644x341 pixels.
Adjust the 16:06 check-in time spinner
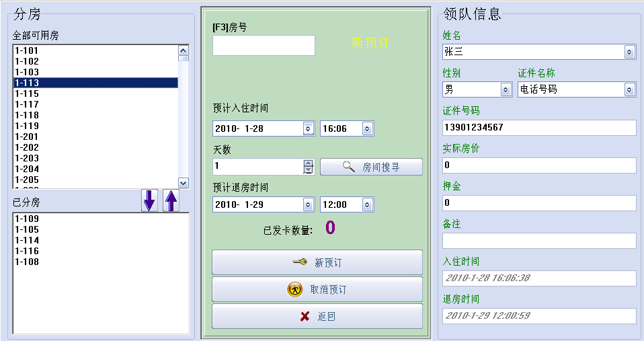pos(367,128)
